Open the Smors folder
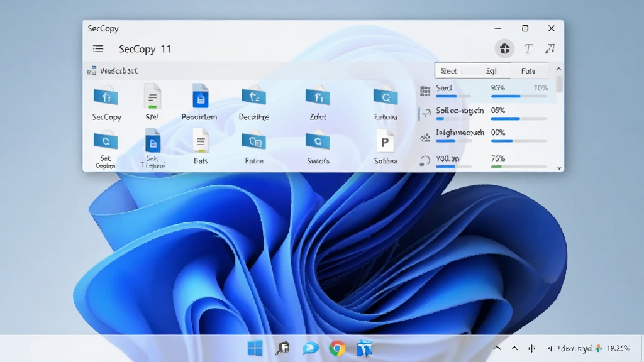Screen dimensions: 644x362 pos(318,141)
